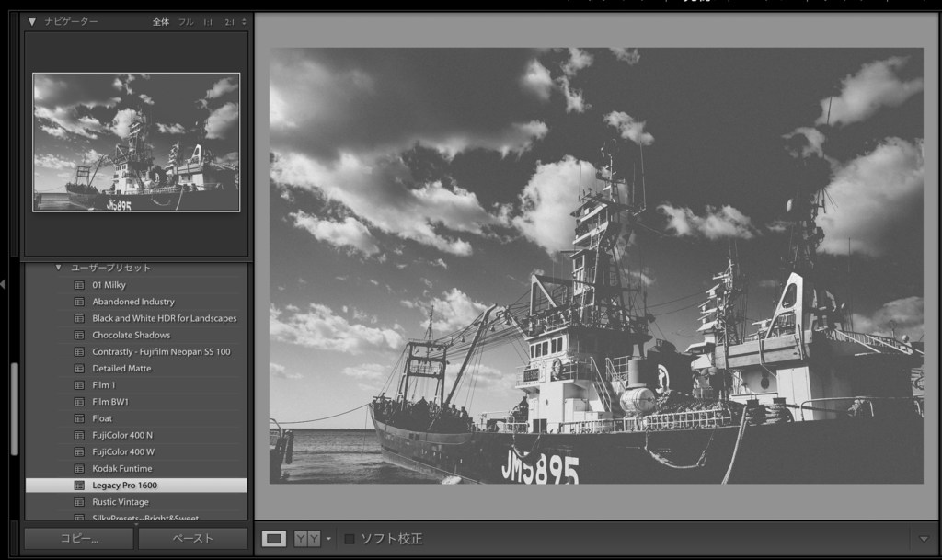The width and height of the screenshot is (942, 560).
Task: Click preset icon beside Detailed Matte
Action: coord(79,369)
